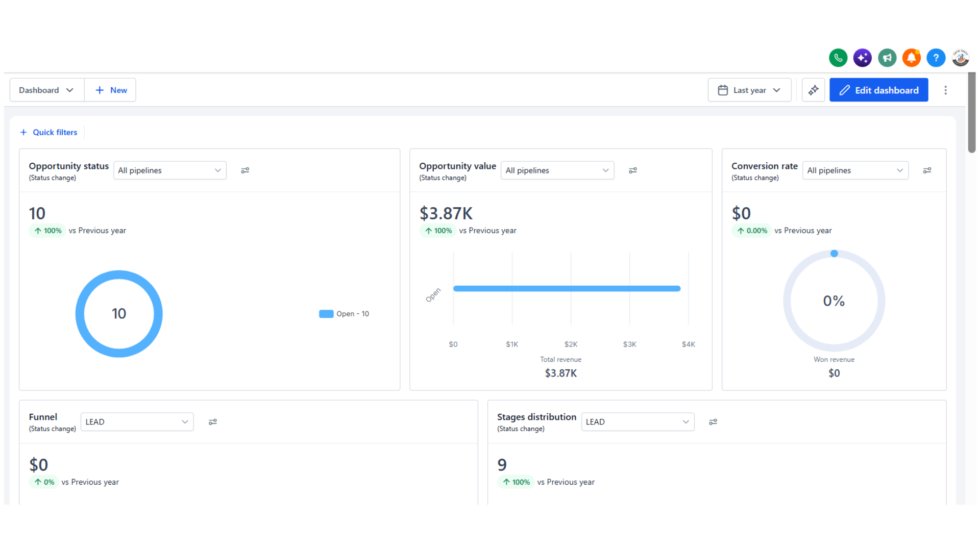980x551 pixels.
Task: Click the 100% badge in Stages distribution
Action: [516, 482]
